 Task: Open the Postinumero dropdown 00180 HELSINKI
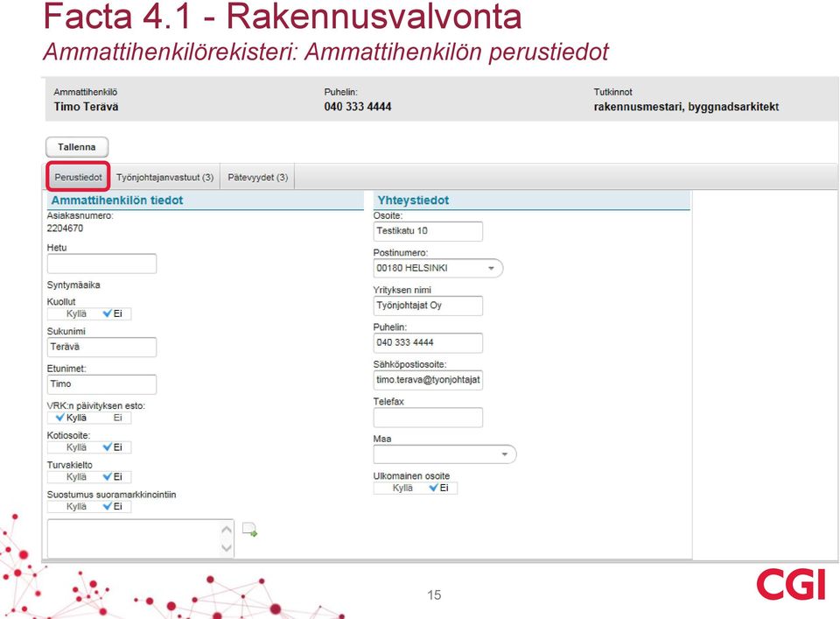click(437, 268)
